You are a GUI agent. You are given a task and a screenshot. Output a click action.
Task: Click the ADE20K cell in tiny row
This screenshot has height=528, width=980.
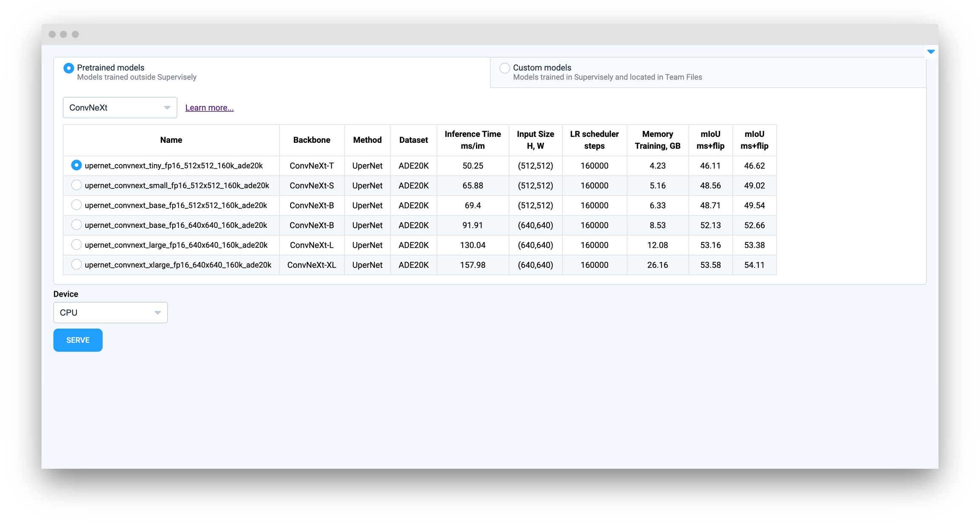point(413,166)
